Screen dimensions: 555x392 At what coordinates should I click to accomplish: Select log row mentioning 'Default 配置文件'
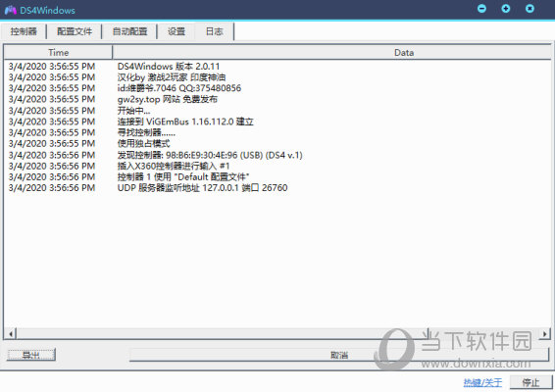click(277, 177)
